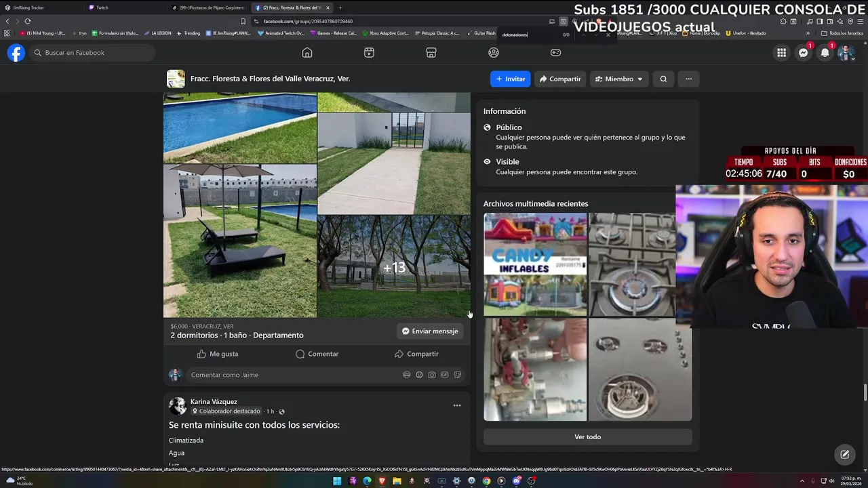Screen dimensions: 868x488
Task: Close the active Facebook browser tab
Action: [328, 7]
